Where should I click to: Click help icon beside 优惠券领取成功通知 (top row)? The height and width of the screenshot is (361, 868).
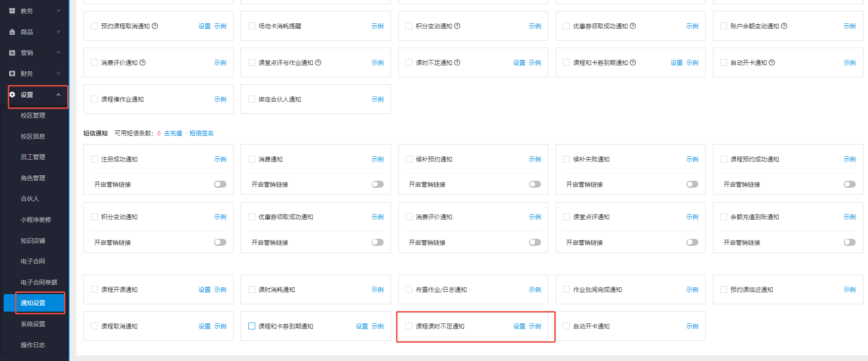pos(633,26)
